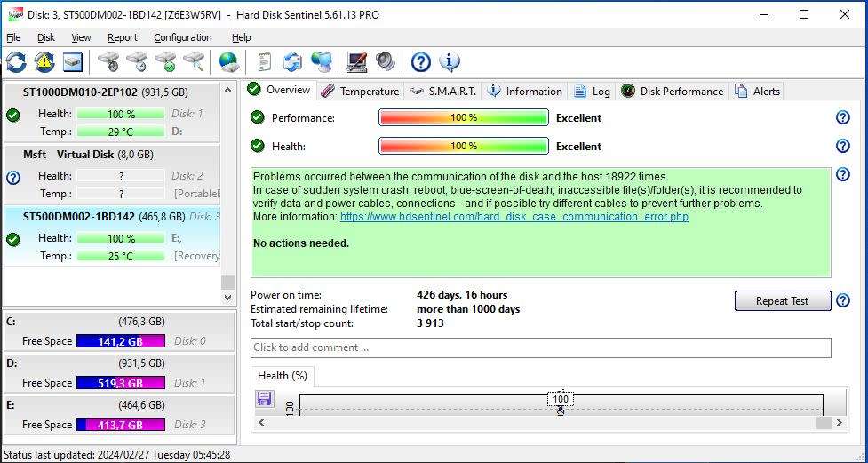Viewport: 868px width, 463px height.
Task: Switch to the Information tab
Action: [x=524, y=92]
